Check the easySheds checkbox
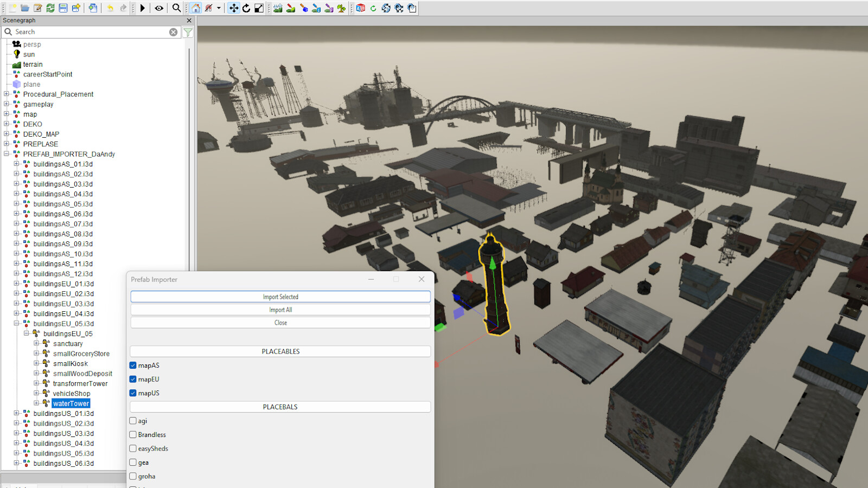The width and height of the screenshot is (868, 488). (133, 448)
